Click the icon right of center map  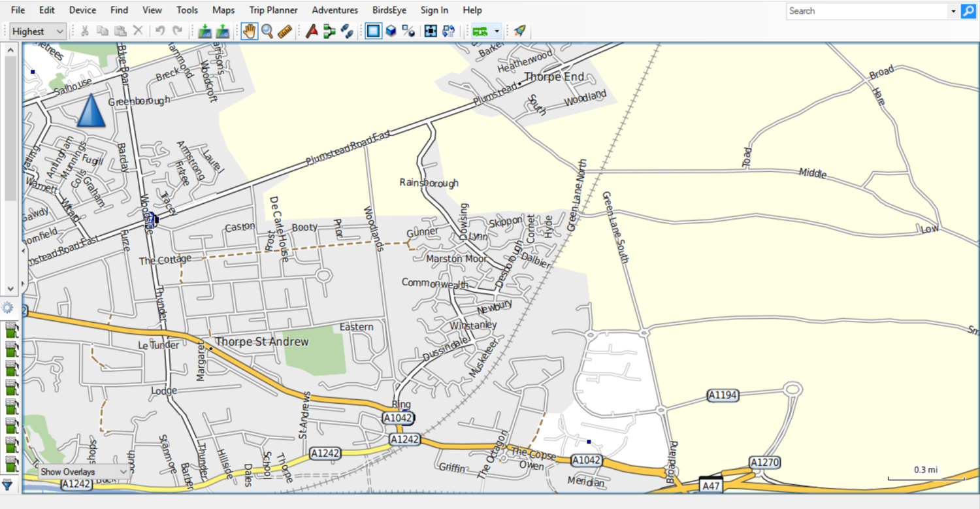448,31
